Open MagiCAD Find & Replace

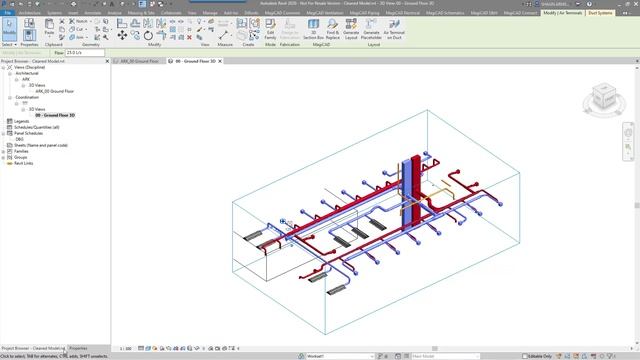tap(333, 29)
